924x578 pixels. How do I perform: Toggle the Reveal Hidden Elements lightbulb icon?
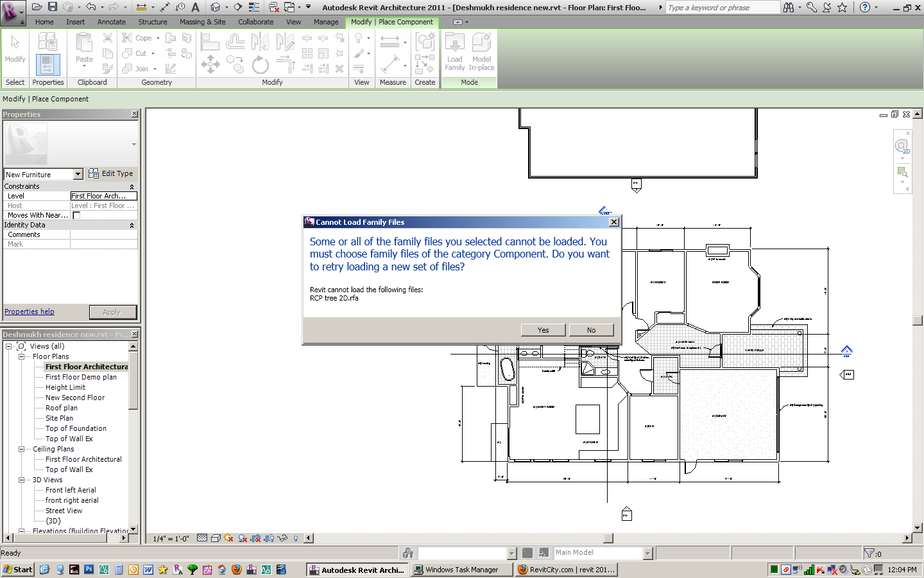295,539
